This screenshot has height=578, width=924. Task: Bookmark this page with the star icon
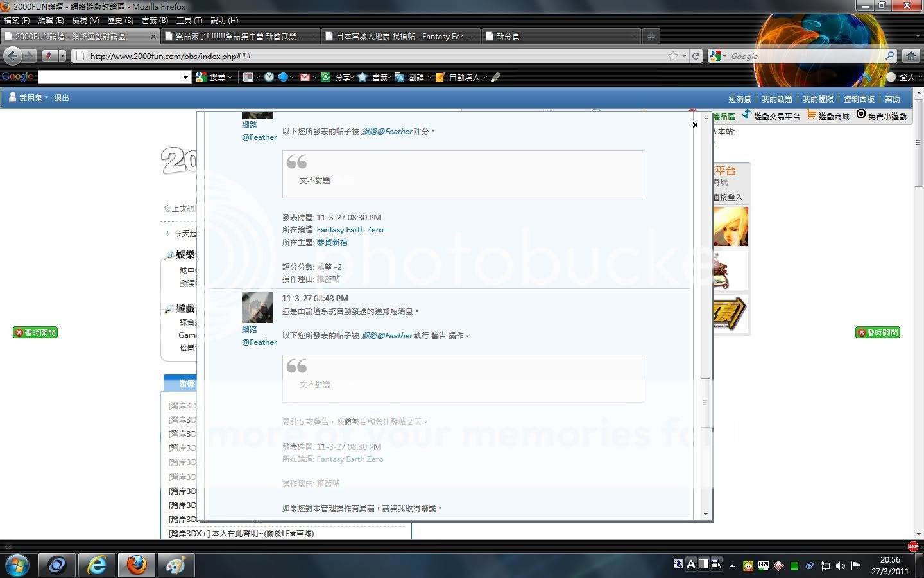tap(672, 56)
